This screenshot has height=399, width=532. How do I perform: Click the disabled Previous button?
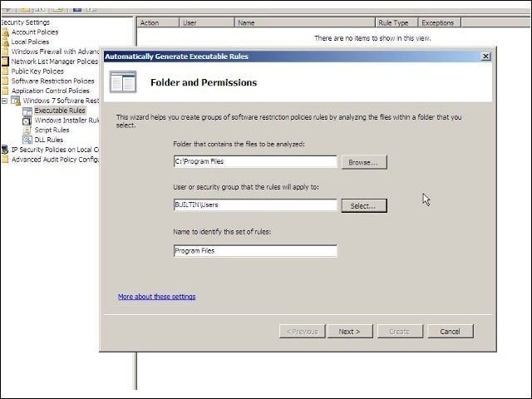(x=302, y=332)
